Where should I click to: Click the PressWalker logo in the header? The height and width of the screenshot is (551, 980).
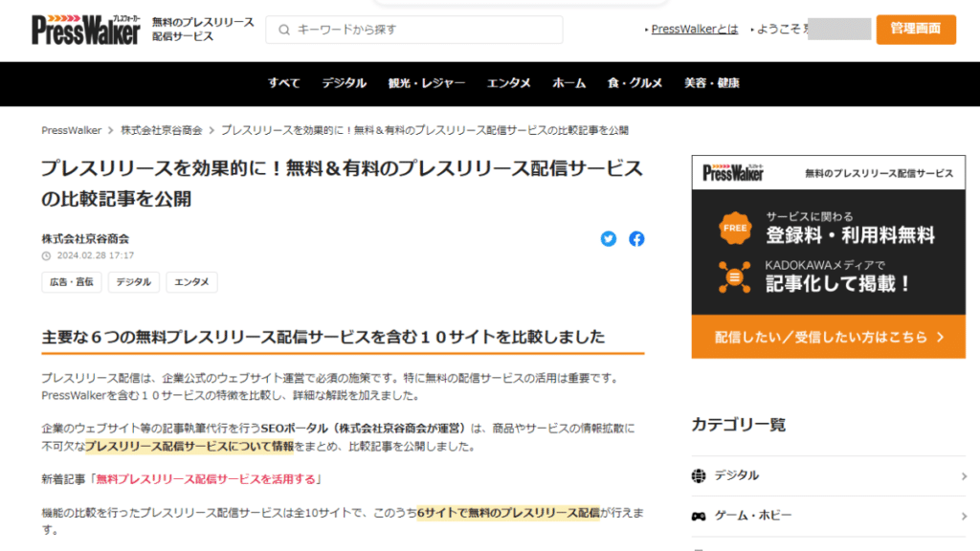coord(86,30)
